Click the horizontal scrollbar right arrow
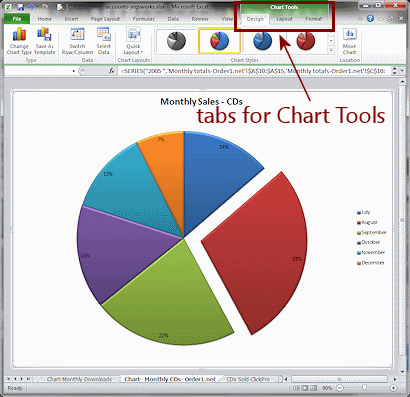The width and height of the screenshot is (410, 397). tap(395, 379)
